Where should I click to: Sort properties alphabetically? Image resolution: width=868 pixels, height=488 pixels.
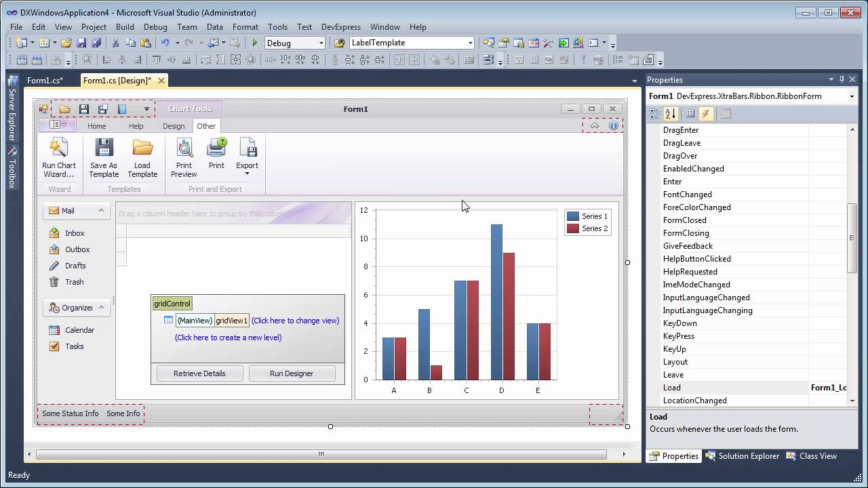point(671,114)
